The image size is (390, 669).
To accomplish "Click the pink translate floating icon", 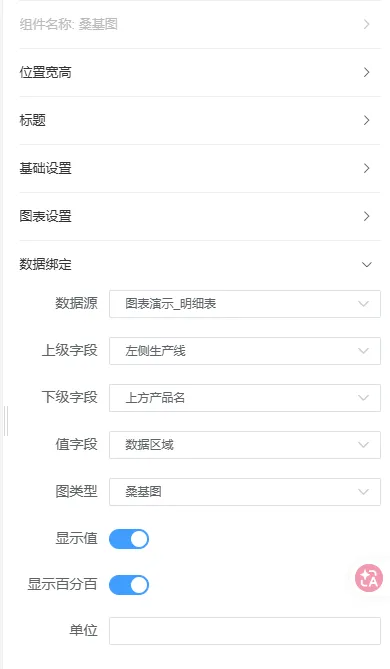I will pos(369,578).
